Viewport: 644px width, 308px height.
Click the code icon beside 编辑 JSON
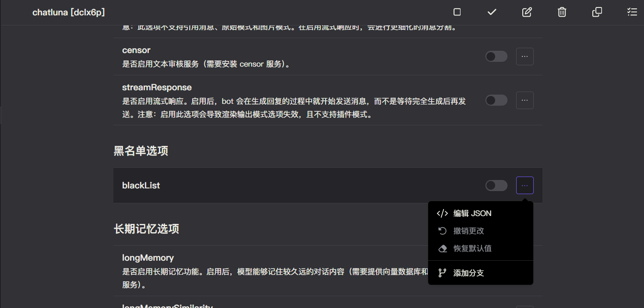[442, 213]
